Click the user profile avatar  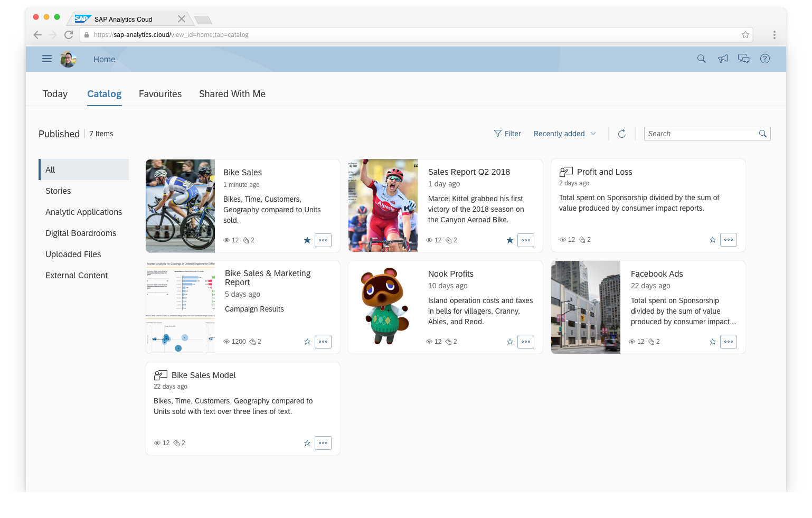point(69,59)
